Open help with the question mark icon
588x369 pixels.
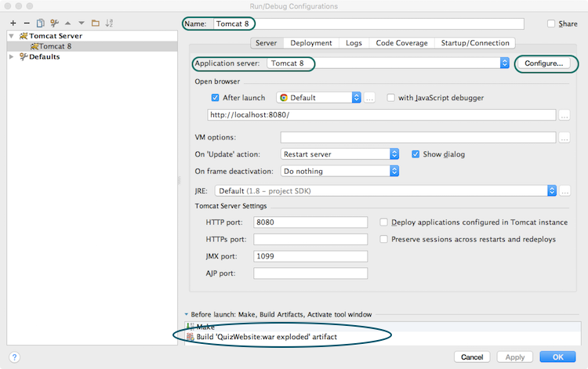coord(14,357)
